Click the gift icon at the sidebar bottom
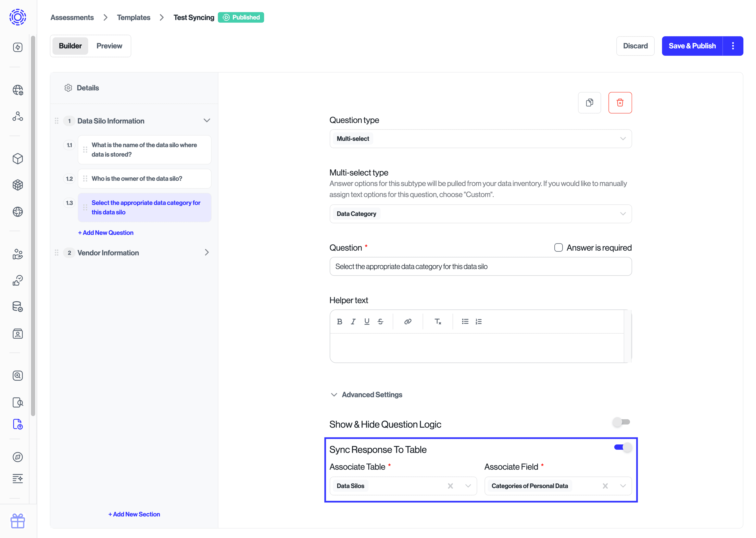 coord(18,521)
